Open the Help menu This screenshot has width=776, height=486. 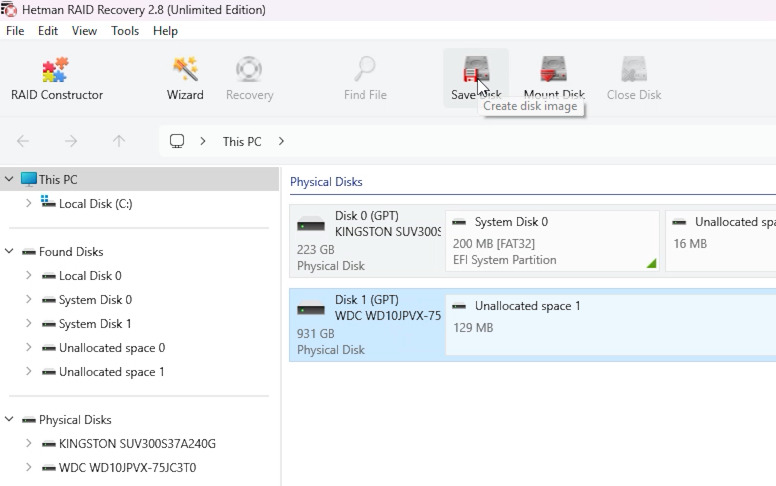[165, 31]
